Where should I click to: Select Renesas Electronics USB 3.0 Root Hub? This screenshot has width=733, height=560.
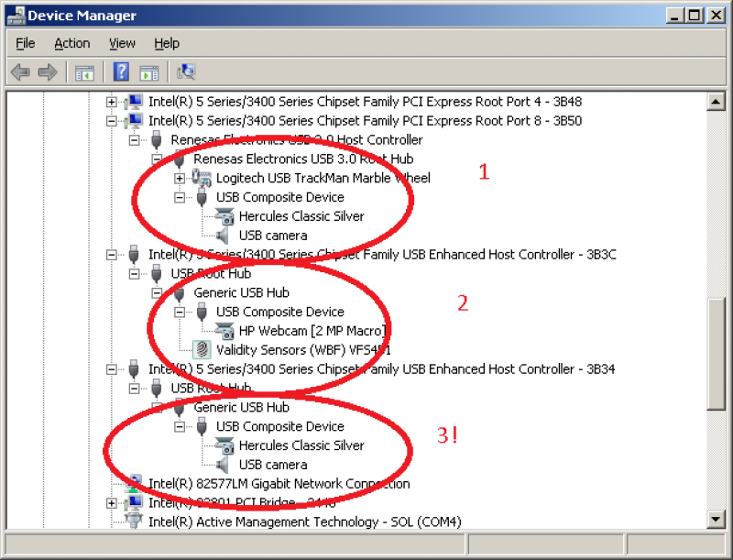pyautogui.click(x=303, y=159)
